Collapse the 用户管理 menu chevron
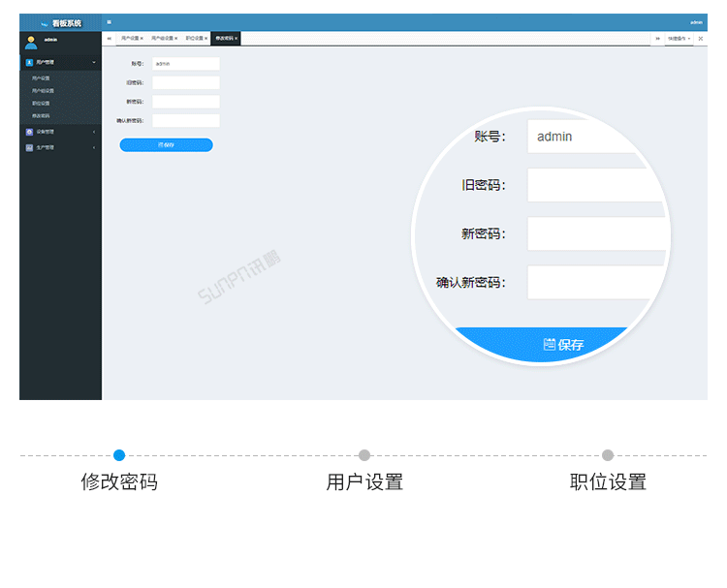The width and height of the screenshot is (727, 588). coord(94,63)
